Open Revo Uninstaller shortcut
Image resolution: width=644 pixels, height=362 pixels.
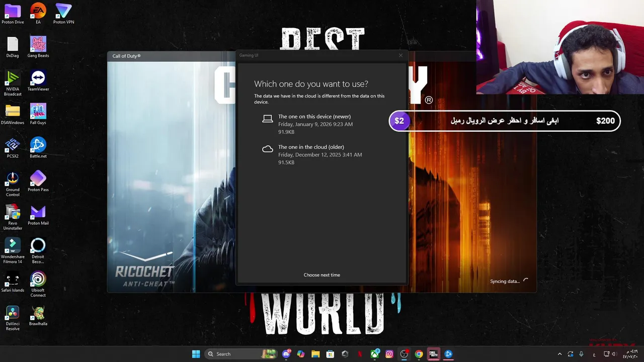[x=13, y=217]
